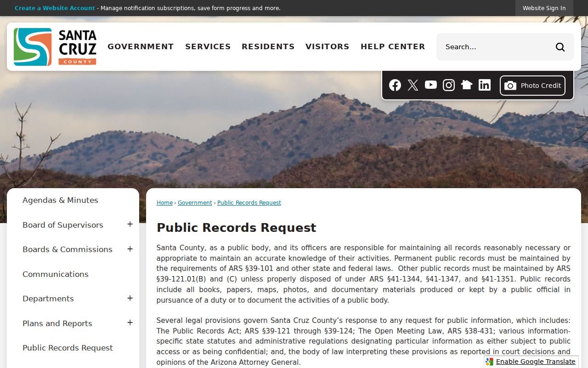Open Boards & Commissions sidebar link
588x368 pixels.
coord(68,249)
